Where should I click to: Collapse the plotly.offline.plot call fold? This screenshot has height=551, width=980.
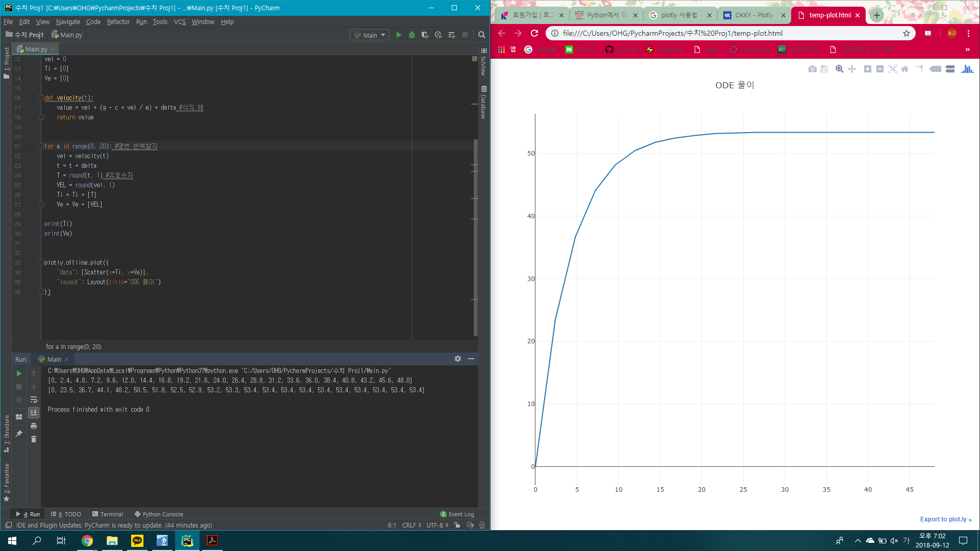click(x=41, y=262)
